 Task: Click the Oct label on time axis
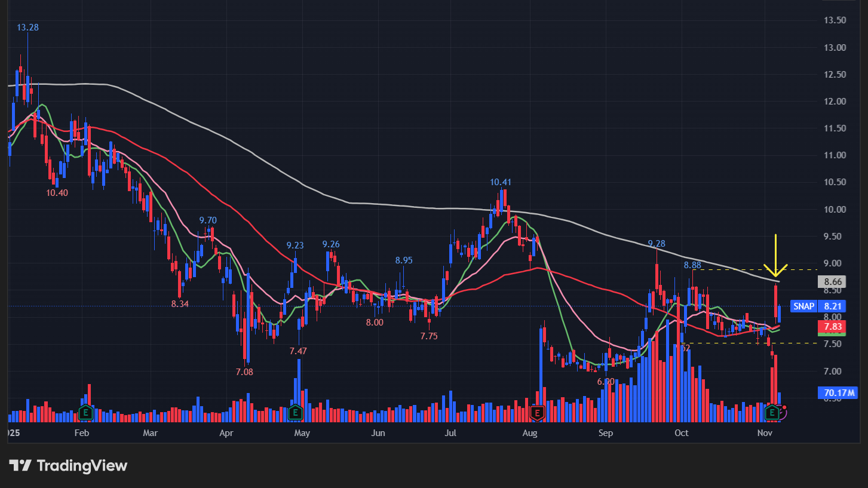click(681, 432)
